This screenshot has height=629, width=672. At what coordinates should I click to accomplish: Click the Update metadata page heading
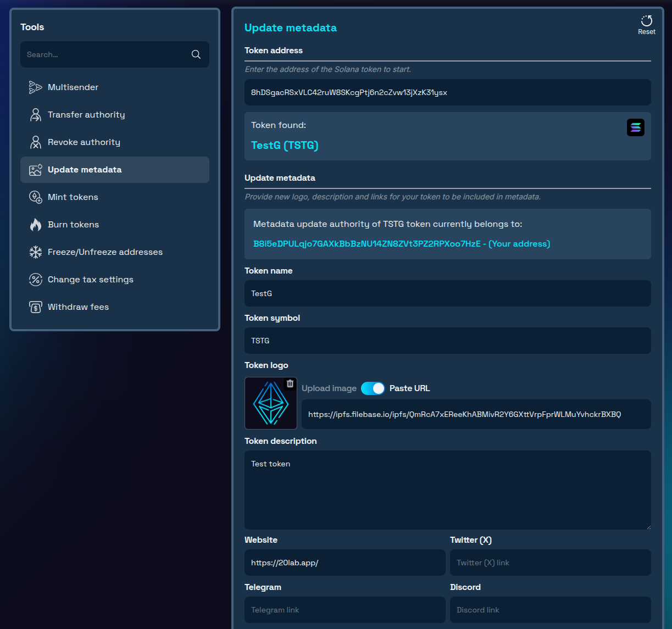(291, 27)
